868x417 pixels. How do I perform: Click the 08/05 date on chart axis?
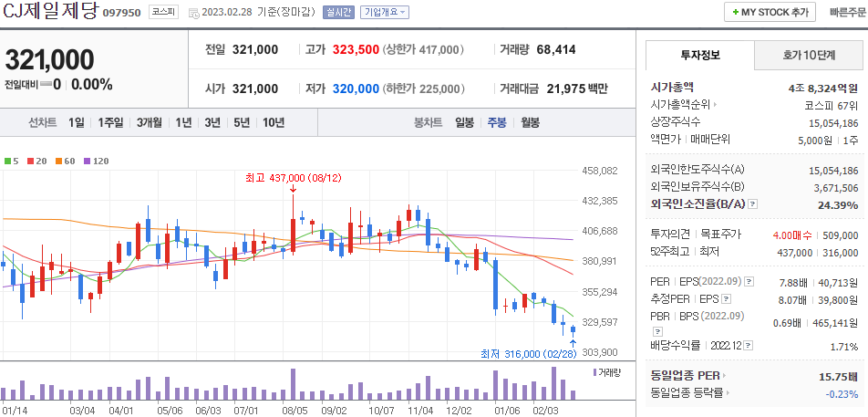tap(294, 411)
